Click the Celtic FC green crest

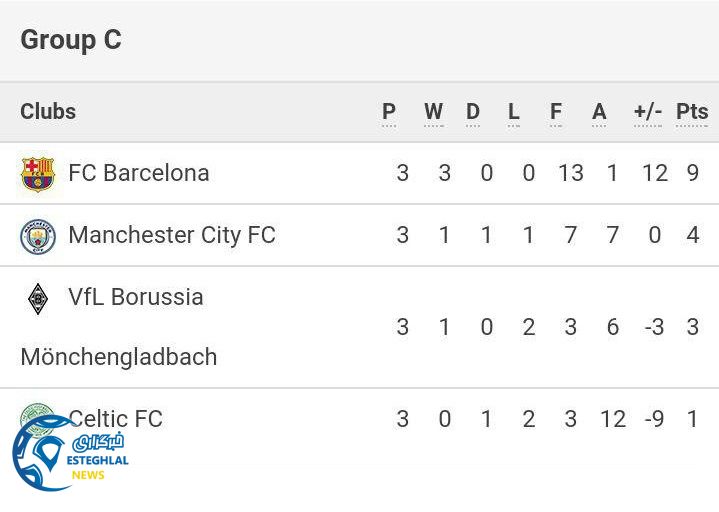pos(38,418)
